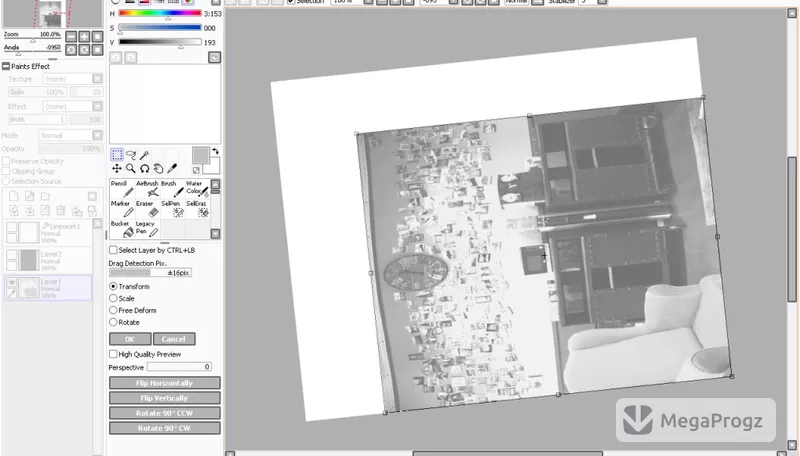
Task: Click the tool tray down arrow
Action: [215, 234]
